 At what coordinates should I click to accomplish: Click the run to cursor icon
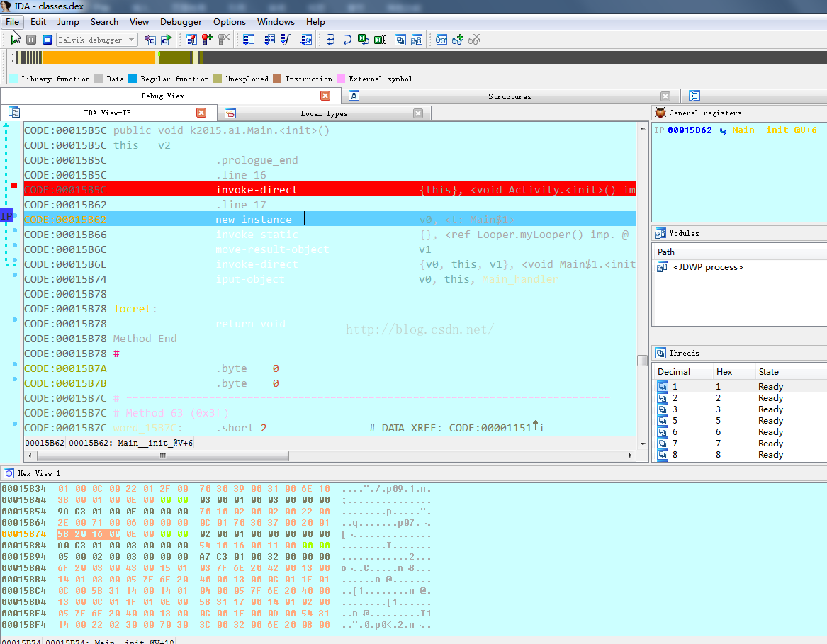pos(380,40)
